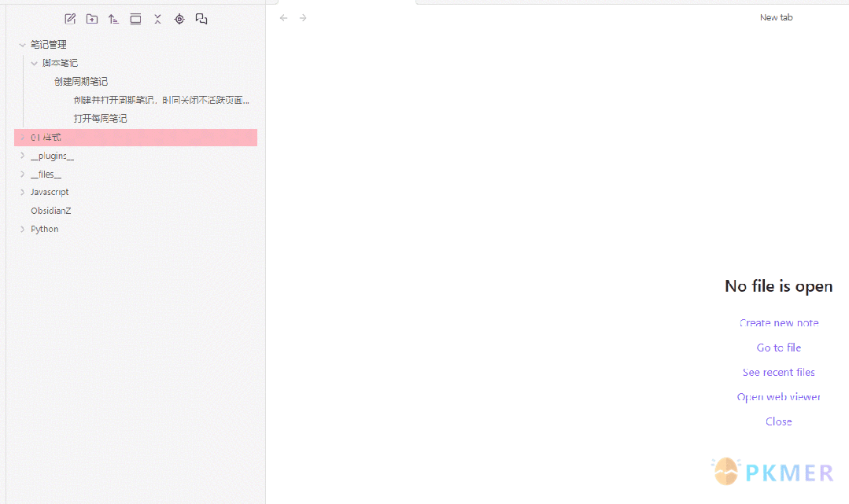Click the reveal active file target icon
This screenshot has width=849, height=504.
(179, 19)
